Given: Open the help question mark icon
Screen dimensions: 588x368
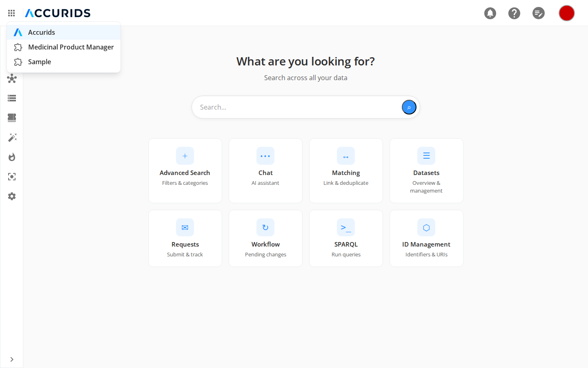Looking at the screenshot, I should coord(514,13).
